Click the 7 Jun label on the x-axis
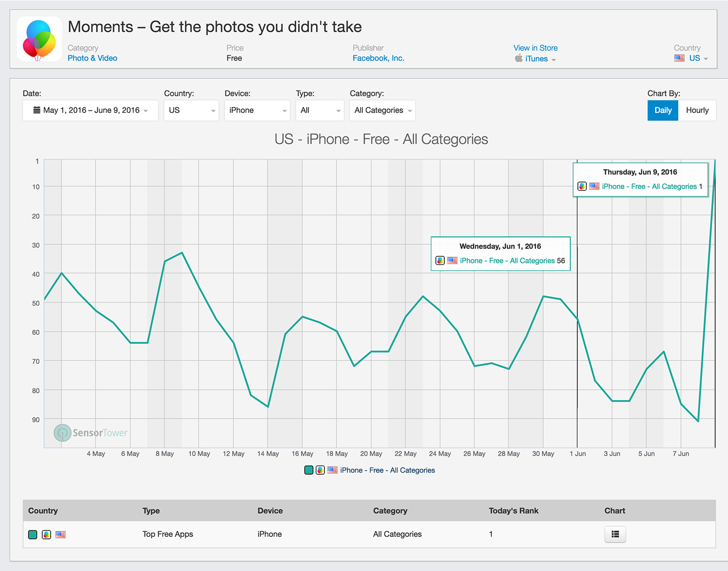Image resolution: width=728 pixels, height=571 pixels. click(x=681, y=454)
